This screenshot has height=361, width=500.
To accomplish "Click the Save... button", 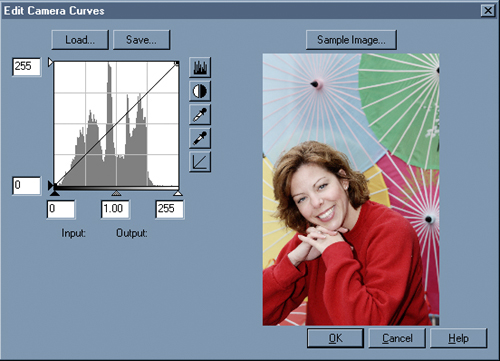I will [x=141, y=40].
